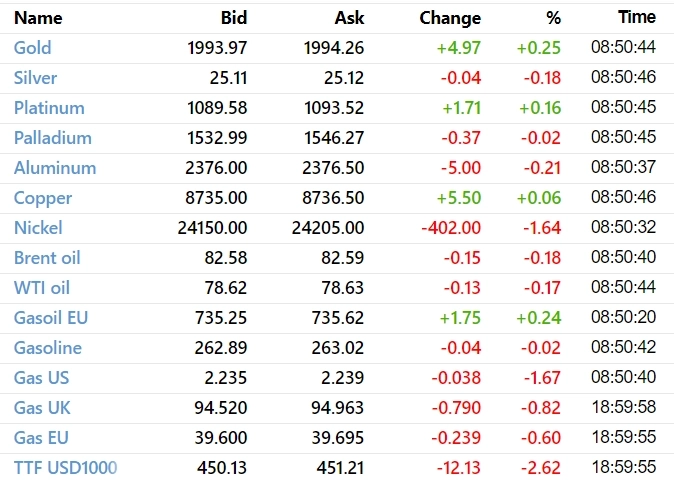Click the Time column header
Screen dimensions: 674x481
click(637, 18)
